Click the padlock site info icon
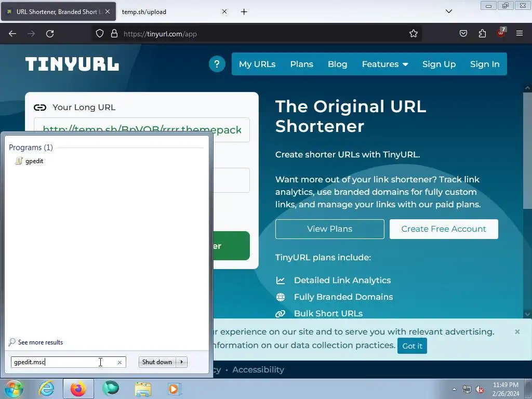This screenshot has height=399, width=532. [x=114, y=34]
